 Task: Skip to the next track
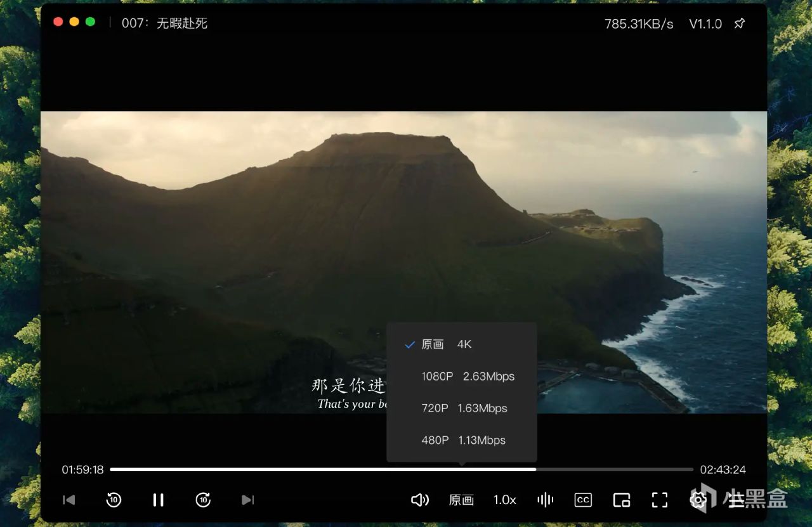(x=248, y=500)
